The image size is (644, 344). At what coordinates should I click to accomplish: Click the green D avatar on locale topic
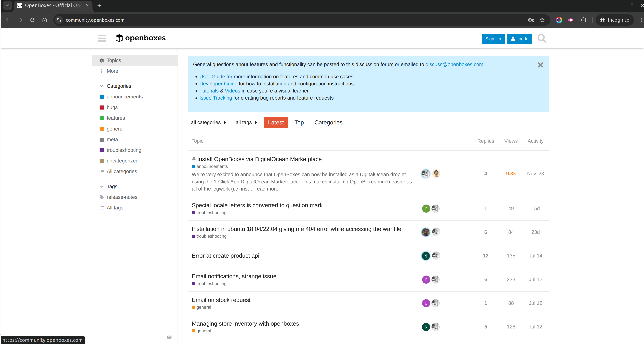[x=426, y=208]
